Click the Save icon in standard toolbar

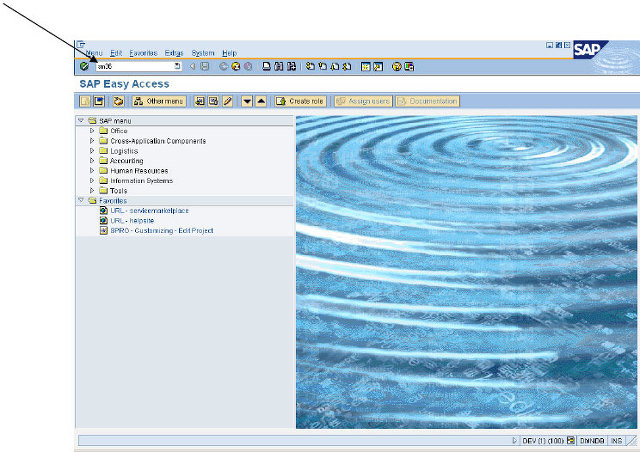click(x=205, y=66)
